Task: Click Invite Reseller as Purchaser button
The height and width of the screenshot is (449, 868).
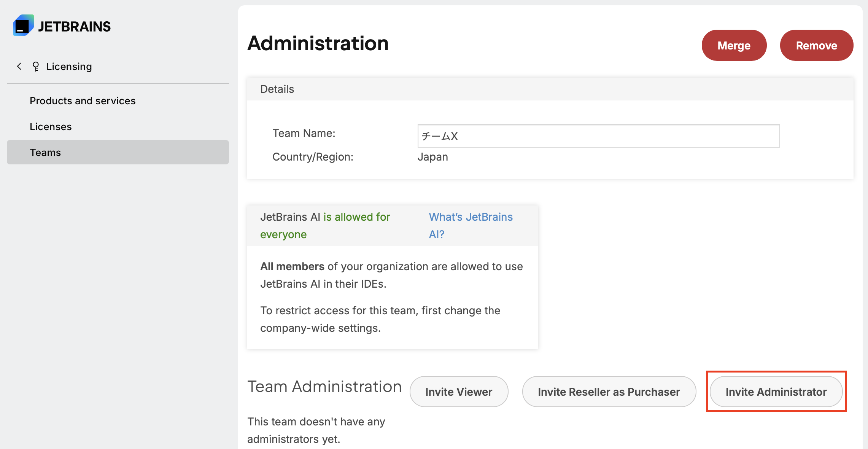Action: (x=609, y=392)
